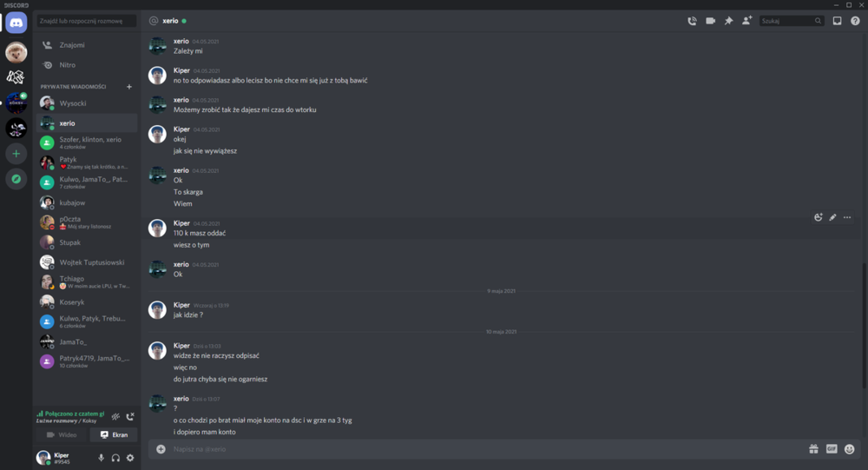Open the Nitro tab
Image resolution: width=868 pixels, height=470 pixels.
(x=87, y=65)
